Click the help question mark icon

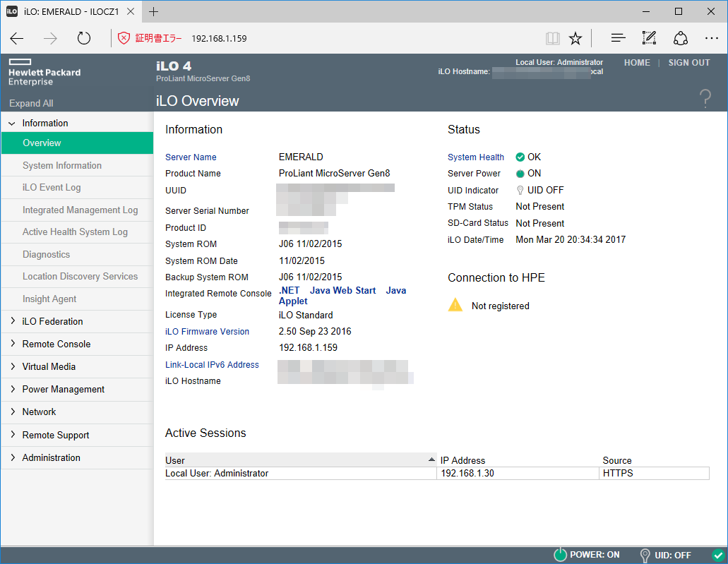(705, 99)
